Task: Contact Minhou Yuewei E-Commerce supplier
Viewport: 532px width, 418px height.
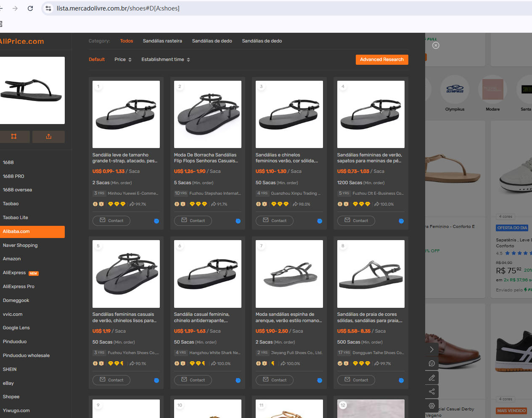Action: [111, 221]
